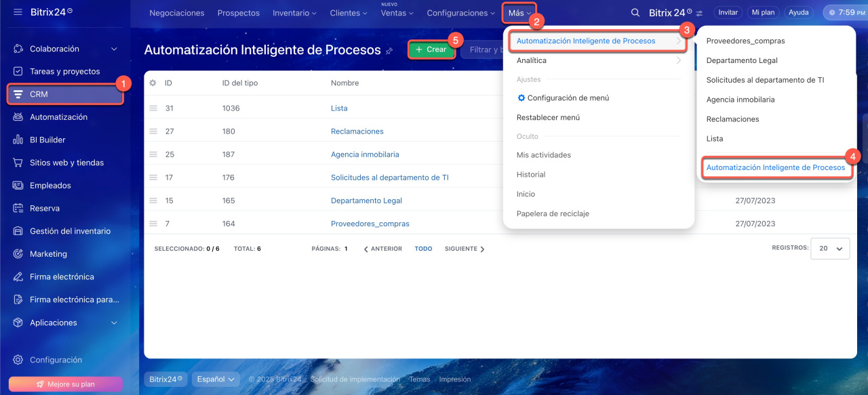Open Sitios web y tiendas section
Image resolution: width=868 pixels, height=395 pixels.
[65, 163]
